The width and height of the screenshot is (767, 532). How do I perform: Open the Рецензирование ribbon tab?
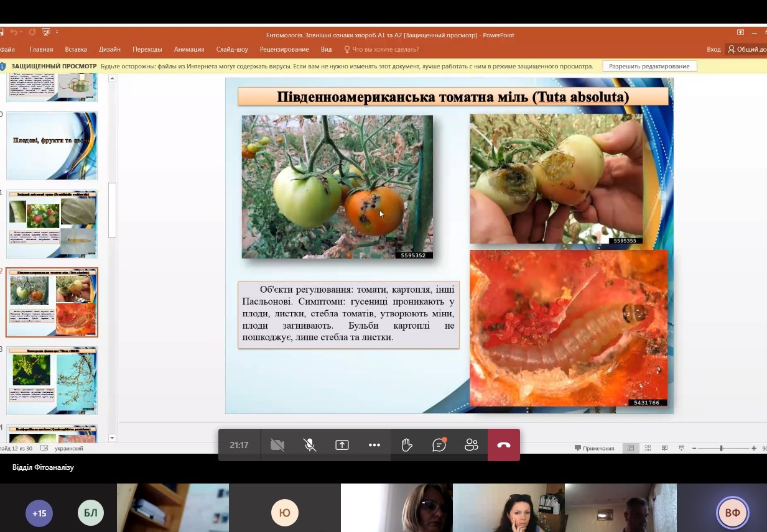pyautogui.click(x=284, y=50)
